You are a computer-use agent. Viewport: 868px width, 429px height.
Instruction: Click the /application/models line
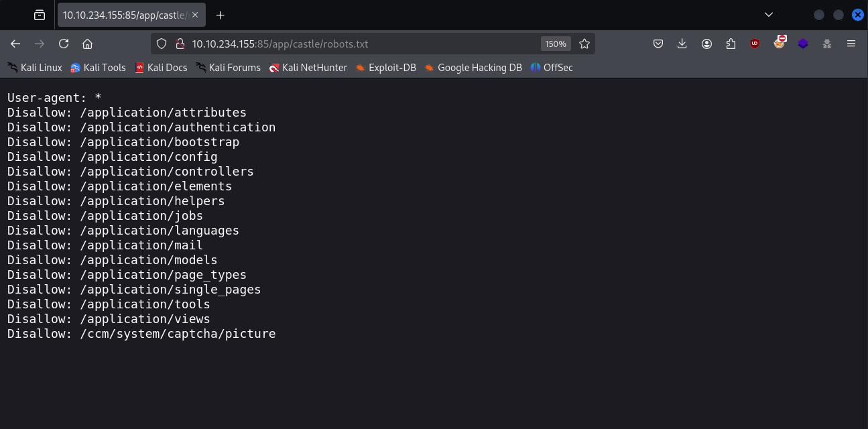113,260
